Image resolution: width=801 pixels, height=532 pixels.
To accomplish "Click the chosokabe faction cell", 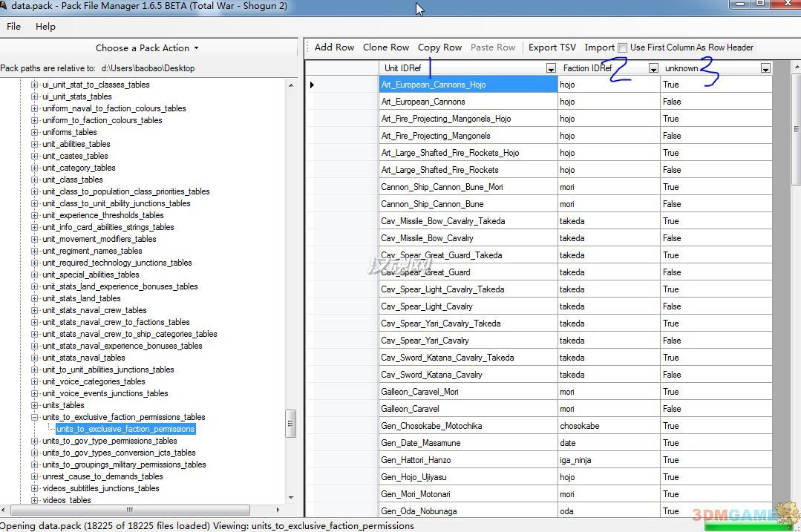I will pos(609,426).
